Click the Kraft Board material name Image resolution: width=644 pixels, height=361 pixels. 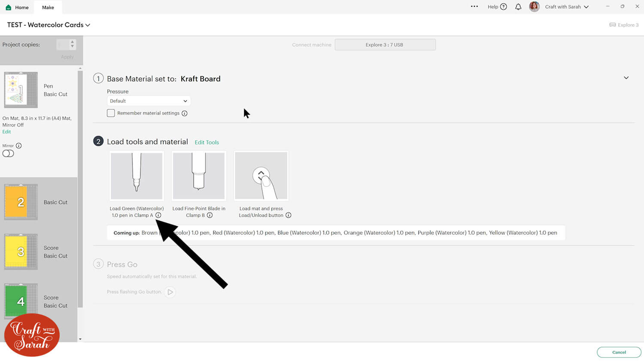[200, 79]
